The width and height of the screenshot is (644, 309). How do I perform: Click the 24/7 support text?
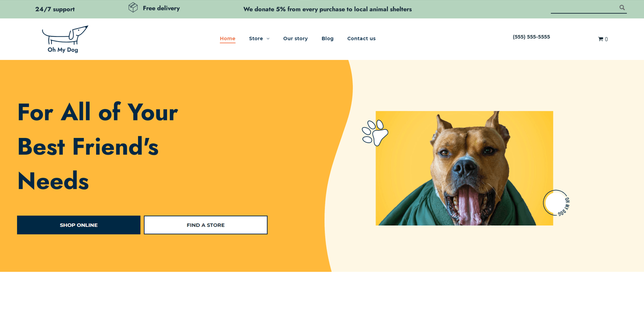pos(55,9)
